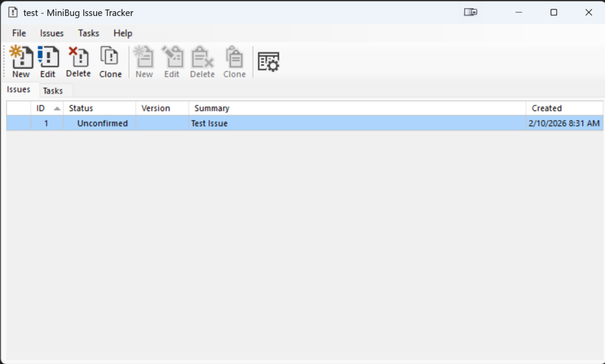Screen dimensions: 605x364
Task: Open the grid settings gear icon
Action: click(269, 61)
